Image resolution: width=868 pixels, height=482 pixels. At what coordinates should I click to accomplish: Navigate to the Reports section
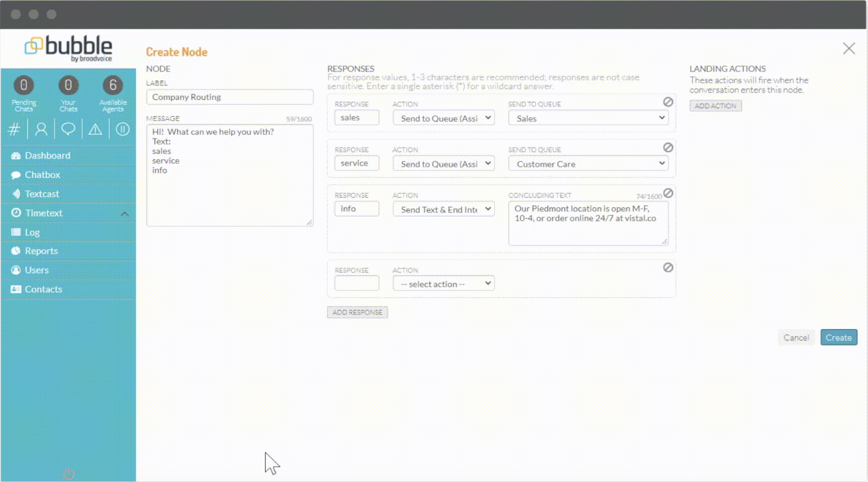(41, 250)
